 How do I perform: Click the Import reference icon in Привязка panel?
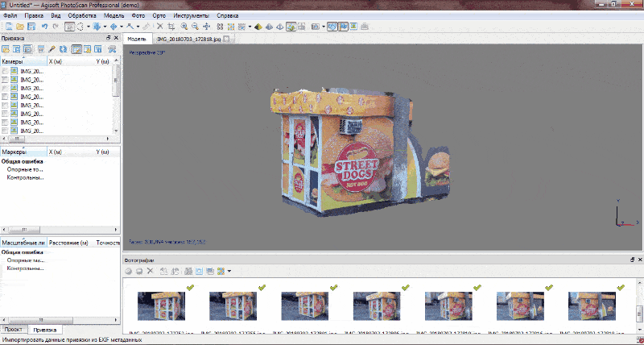pyautogui.click(x=6, y=49)
